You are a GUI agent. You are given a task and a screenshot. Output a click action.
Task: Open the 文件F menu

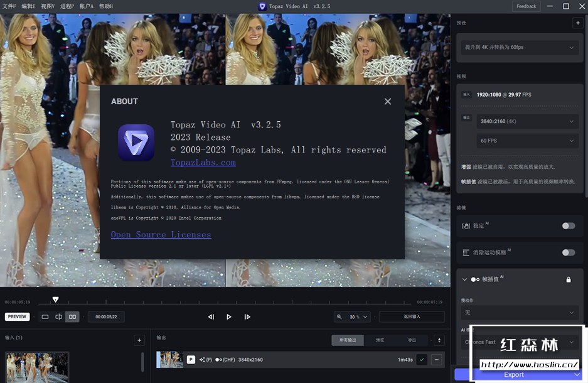[9, 6]
